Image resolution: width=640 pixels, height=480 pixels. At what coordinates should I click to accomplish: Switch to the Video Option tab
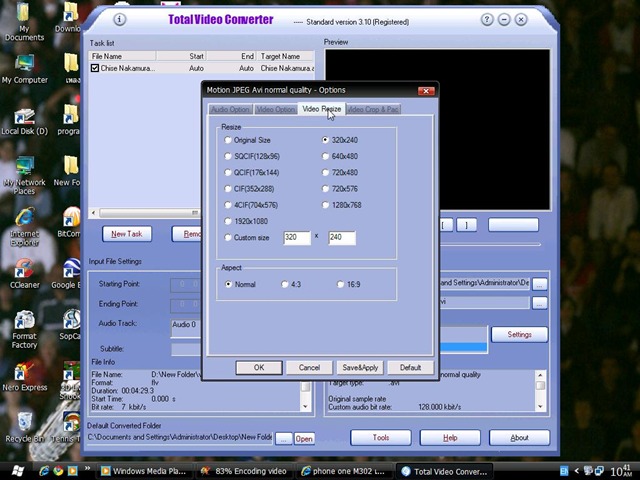276,109
